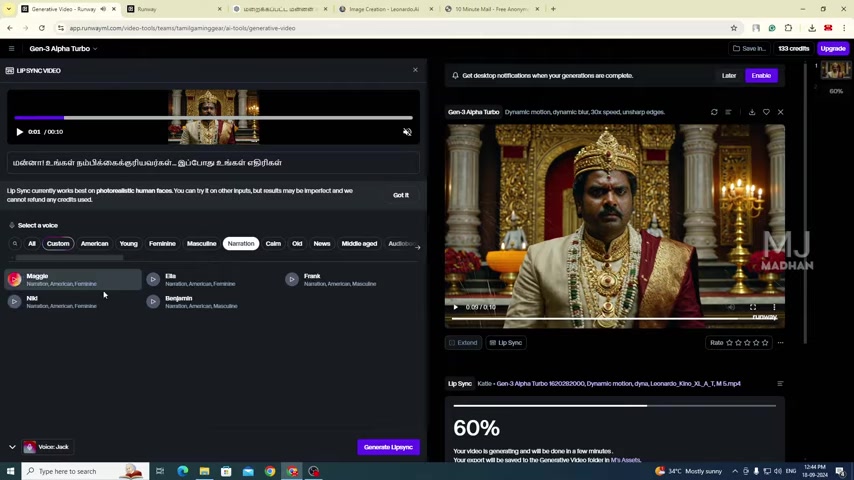This screenshot has height=480, width=854.
Task: Select the All voice filter
Action: pyautogui.click(x=32, y=244)
